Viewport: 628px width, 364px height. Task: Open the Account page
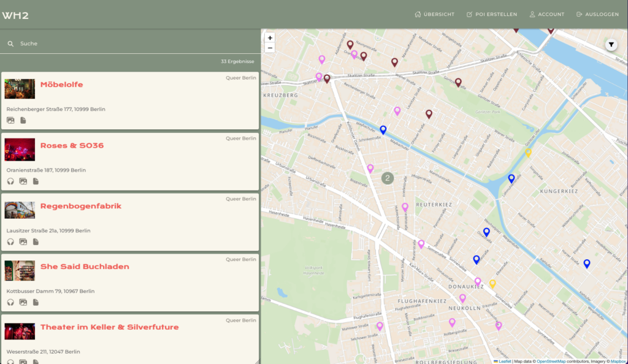click(546, 14)
